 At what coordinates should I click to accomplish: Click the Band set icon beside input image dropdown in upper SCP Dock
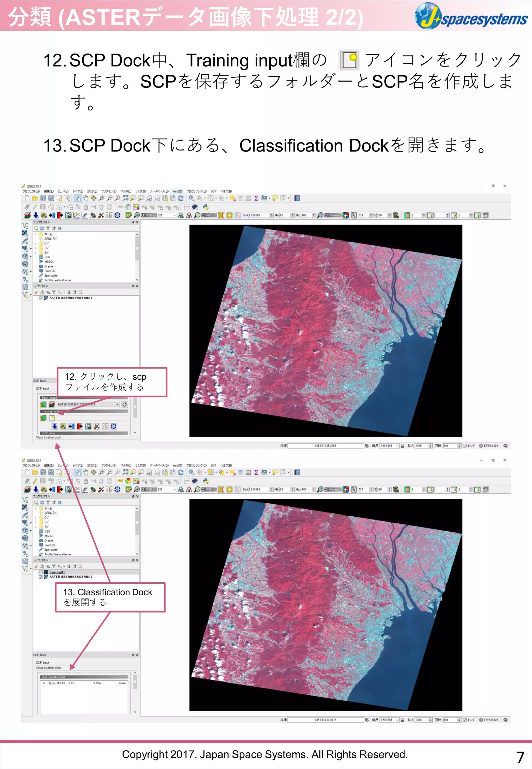(52, 404)
